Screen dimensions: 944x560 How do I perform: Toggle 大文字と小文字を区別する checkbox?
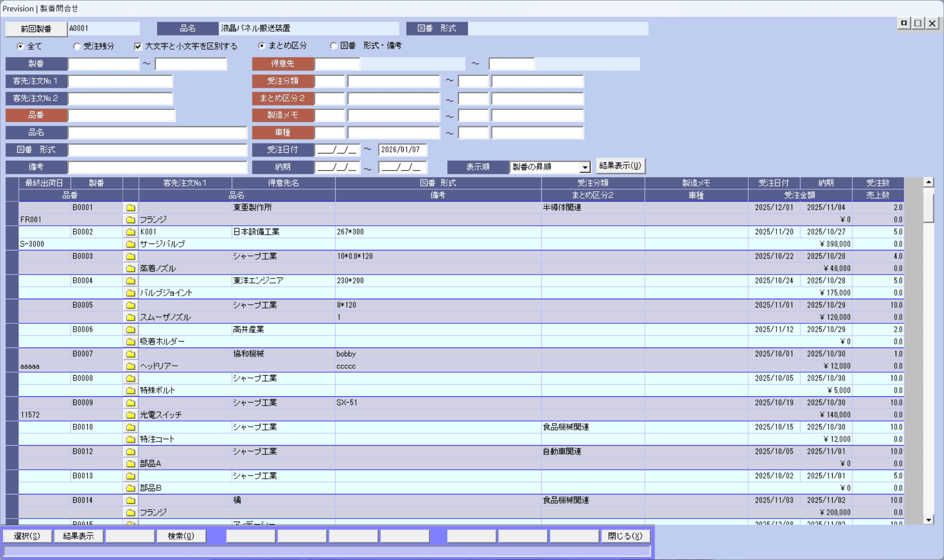138,46
